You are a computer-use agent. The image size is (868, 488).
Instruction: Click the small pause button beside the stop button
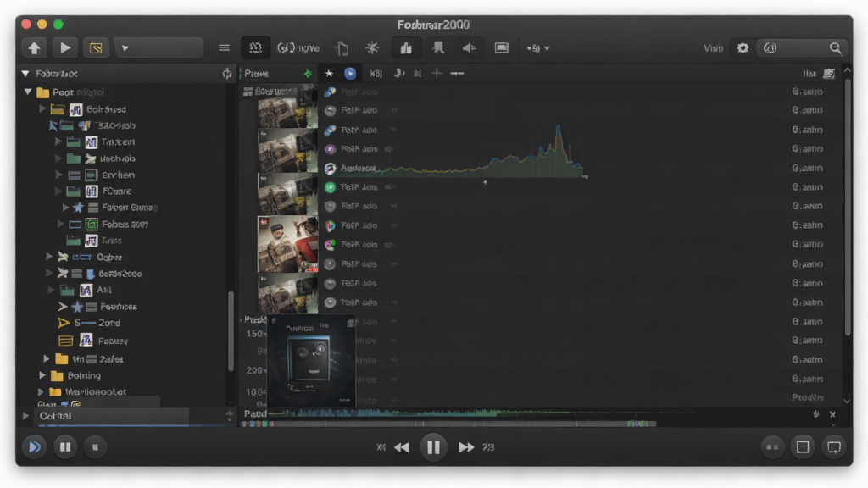tap(64, 447)
